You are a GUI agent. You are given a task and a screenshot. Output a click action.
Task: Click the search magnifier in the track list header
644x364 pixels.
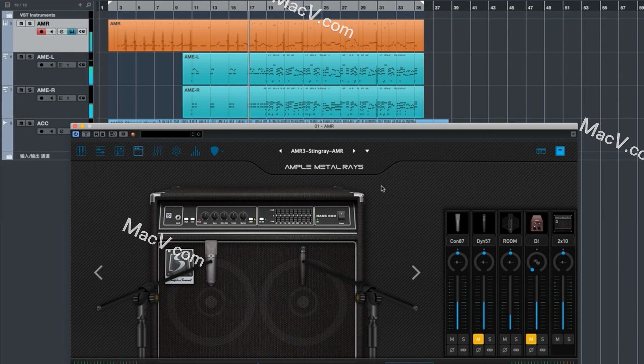pyautogui.click(x=89, y=5)
